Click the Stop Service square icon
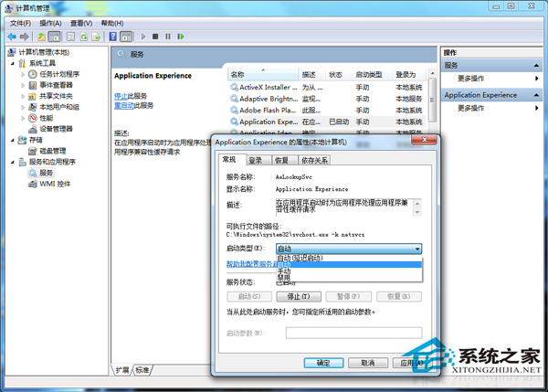548x392 pixels. [x=155, y=37]
